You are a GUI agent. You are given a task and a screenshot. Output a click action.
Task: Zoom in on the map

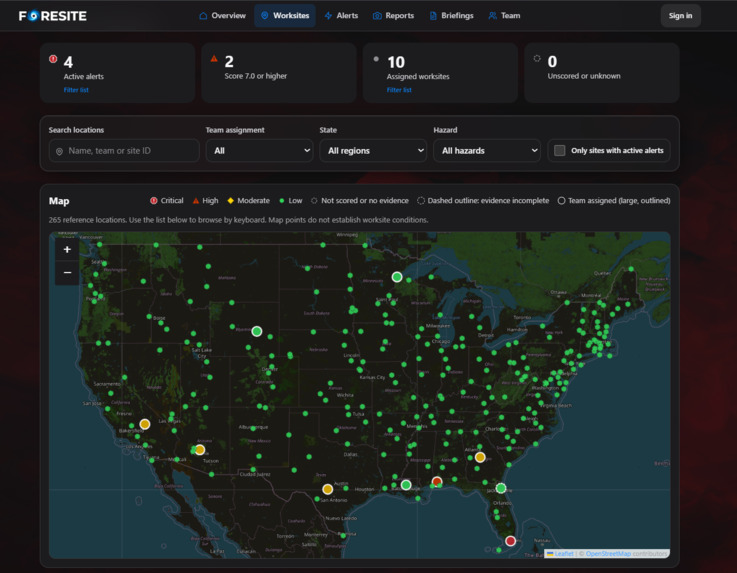click(x=67, y=250)
